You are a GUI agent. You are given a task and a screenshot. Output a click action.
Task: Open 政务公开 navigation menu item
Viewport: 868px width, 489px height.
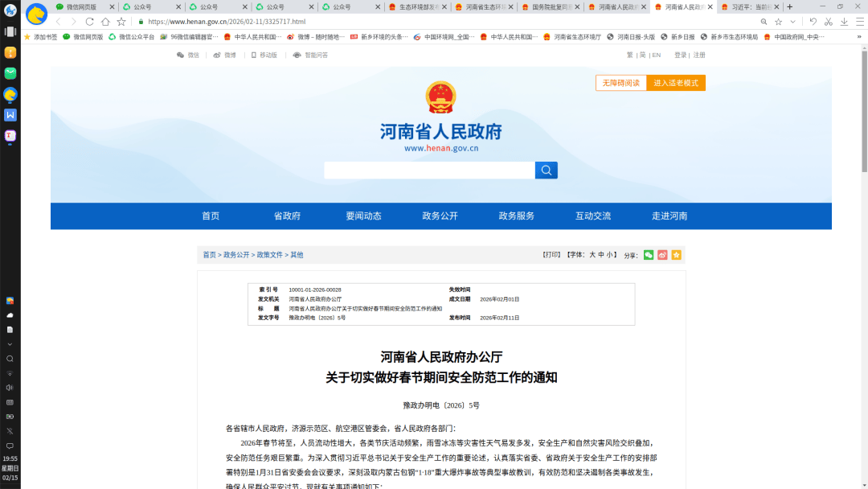[x=440, y=216]
